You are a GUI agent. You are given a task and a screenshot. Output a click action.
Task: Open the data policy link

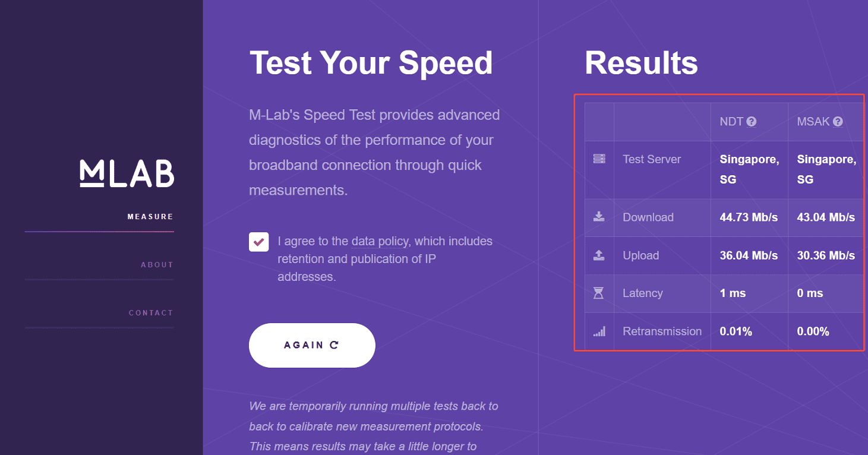click(380, 241)
